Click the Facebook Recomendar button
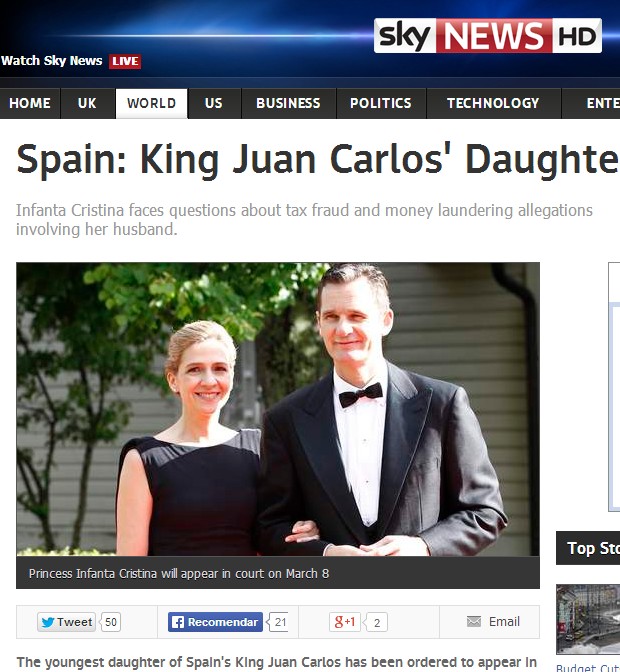 tap(215, 622)
